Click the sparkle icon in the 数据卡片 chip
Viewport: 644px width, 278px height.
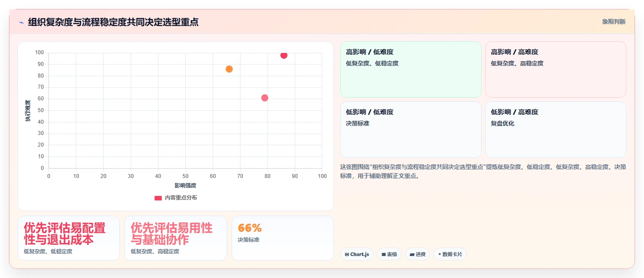click(x=440, y=254)
